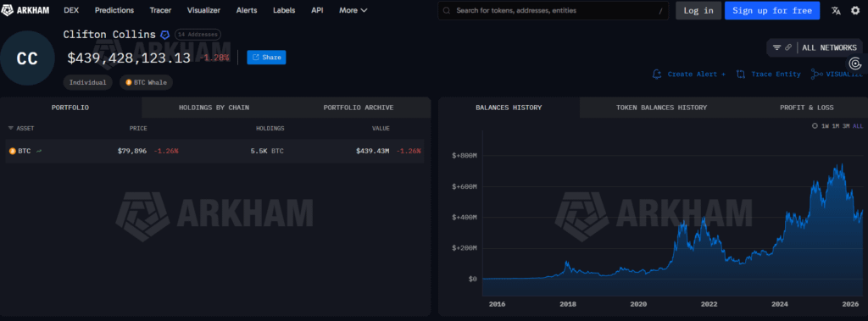868x321 pixels.
Task: Open Tracer in the top navigation
Action: click(160, 10)
